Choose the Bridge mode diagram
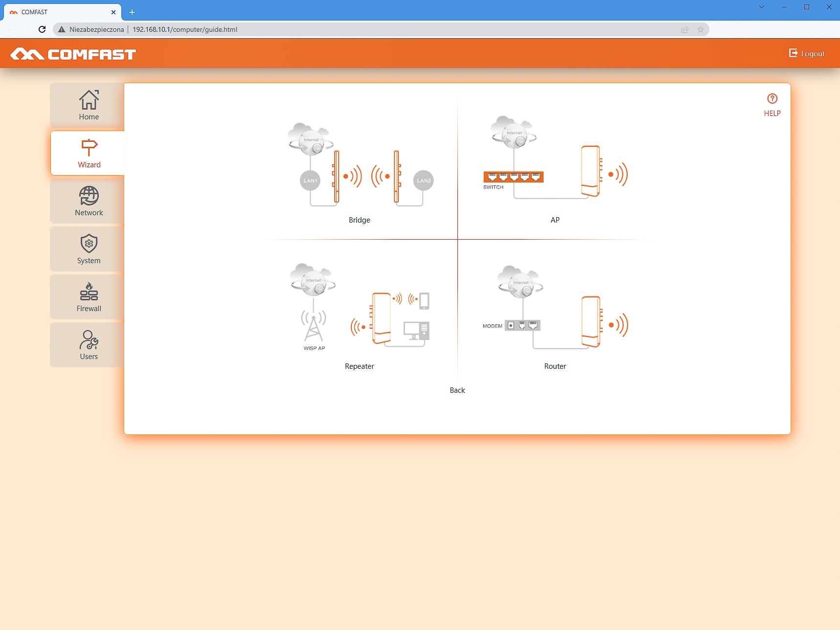This screenshot has width=840, height=630. click(360, 164)
